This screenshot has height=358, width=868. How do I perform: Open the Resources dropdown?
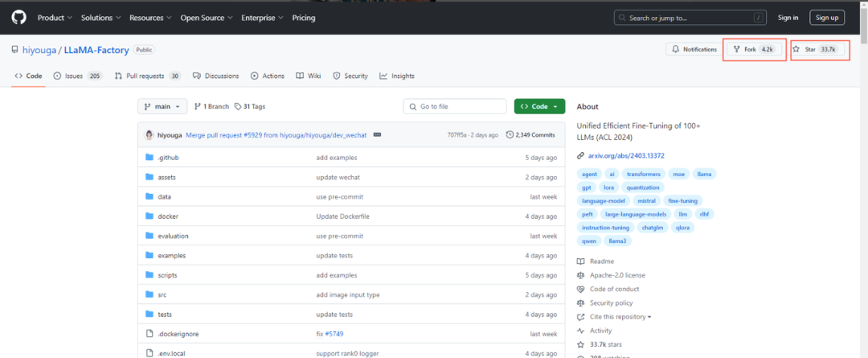tap(150, 18)
